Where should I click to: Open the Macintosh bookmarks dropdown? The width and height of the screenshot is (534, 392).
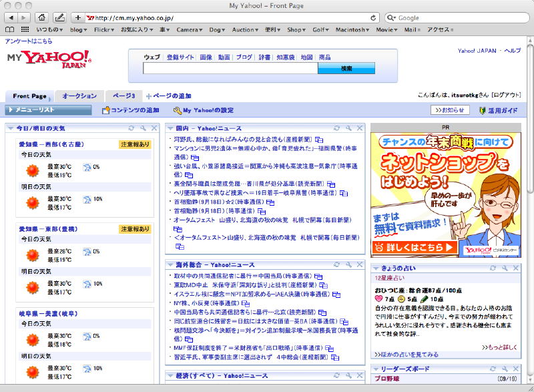pyautogui.click(x=352, y=29)
